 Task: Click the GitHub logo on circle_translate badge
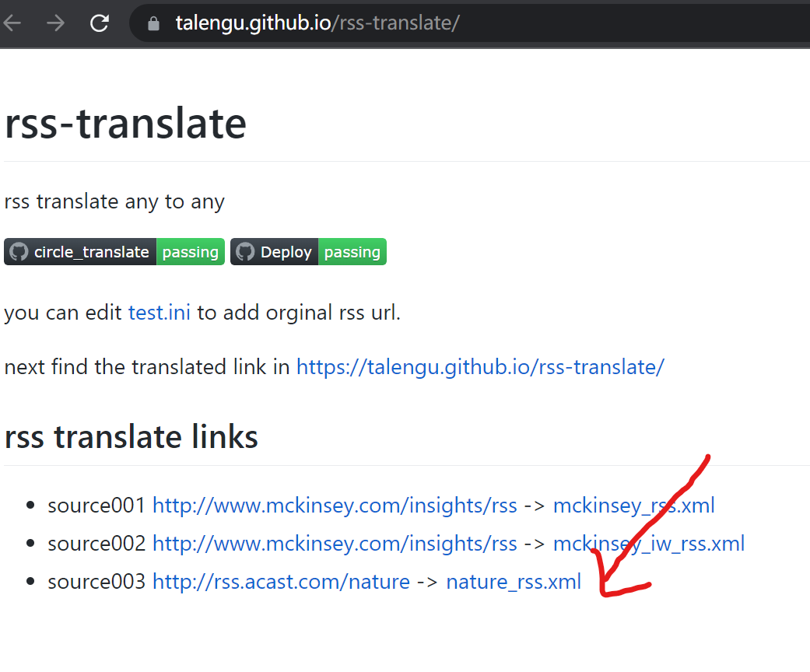click(19, 252)
